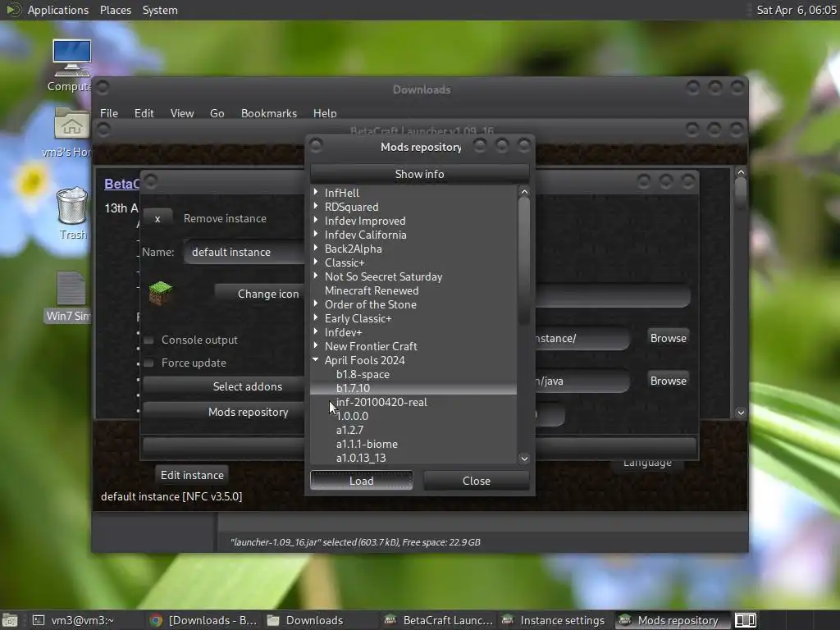The height and width of the screenshot is (630, 840).
Task: Click Browse button next to java path
Action: click(x=668, y=381)
